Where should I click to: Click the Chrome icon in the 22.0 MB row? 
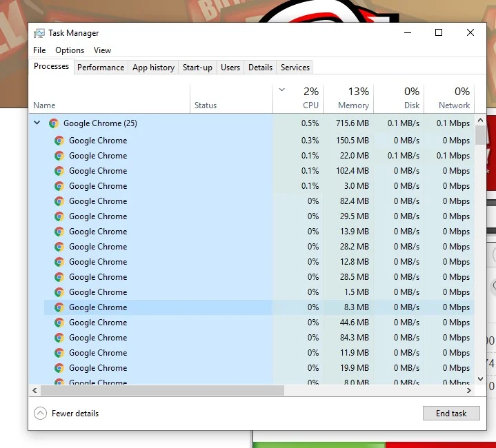click(59, 156)
